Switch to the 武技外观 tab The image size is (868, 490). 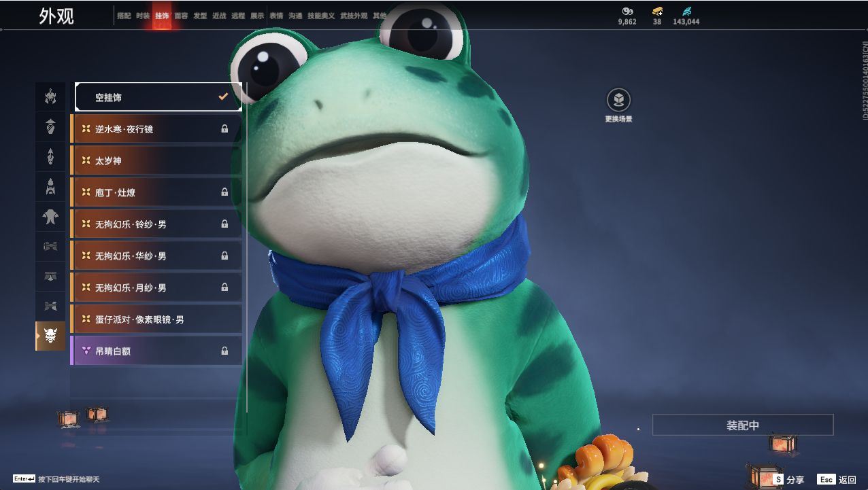coord(353,16)
